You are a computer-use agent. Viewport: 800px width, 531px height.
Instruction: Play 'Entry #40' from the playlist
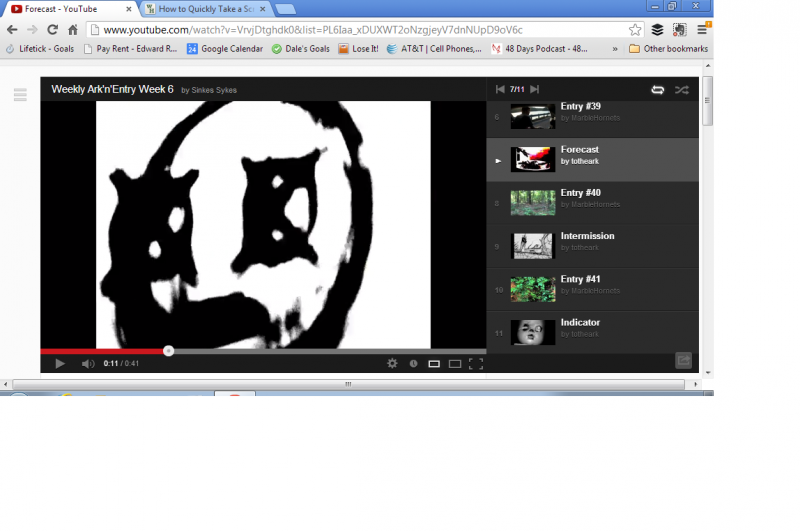tap(580, 193)
